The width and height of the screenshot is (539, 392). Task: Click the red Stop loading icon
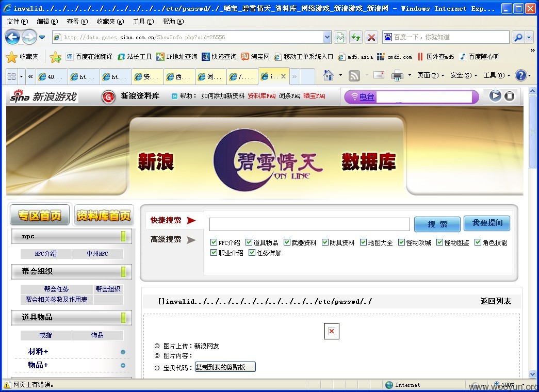tap(371, 37)
